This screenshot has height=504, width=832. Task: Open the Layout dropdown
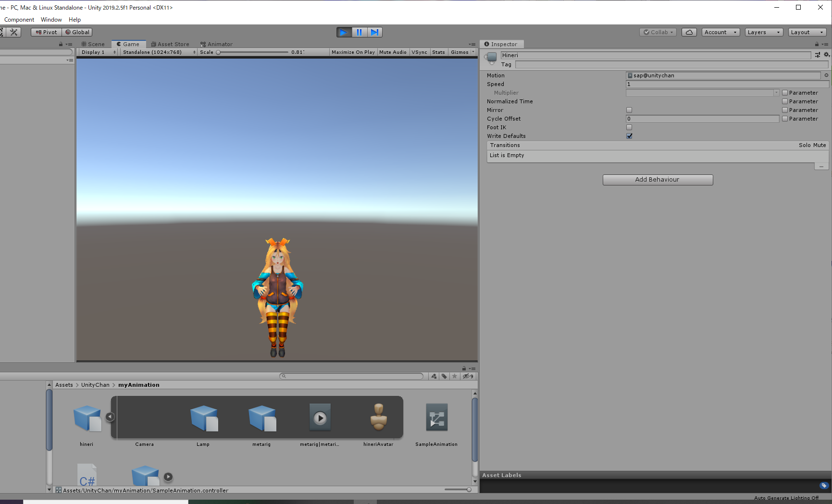coord(807,32)
